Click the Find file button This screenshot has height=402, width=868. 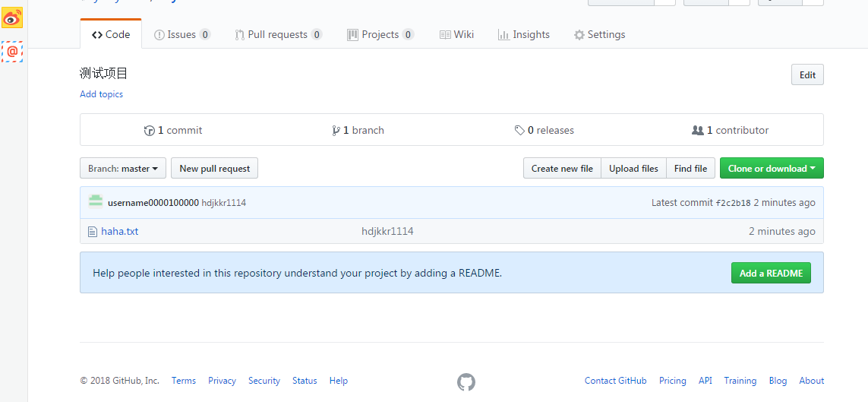click(690, 169)
